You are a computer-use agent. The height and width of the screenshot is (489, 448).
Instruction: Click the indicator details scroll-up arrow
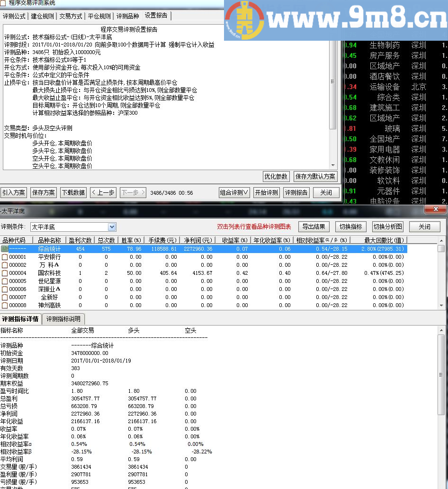[x=441, y=330]
